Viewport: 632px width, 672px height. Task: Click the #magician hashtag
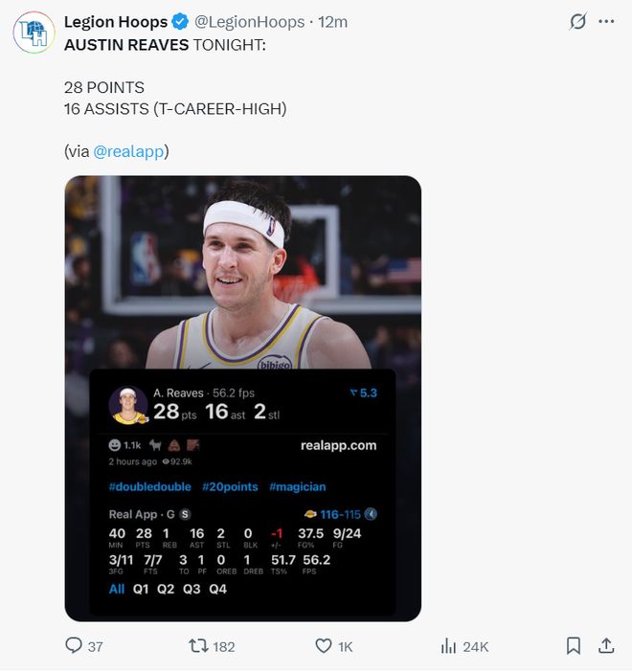click(297, 486)
